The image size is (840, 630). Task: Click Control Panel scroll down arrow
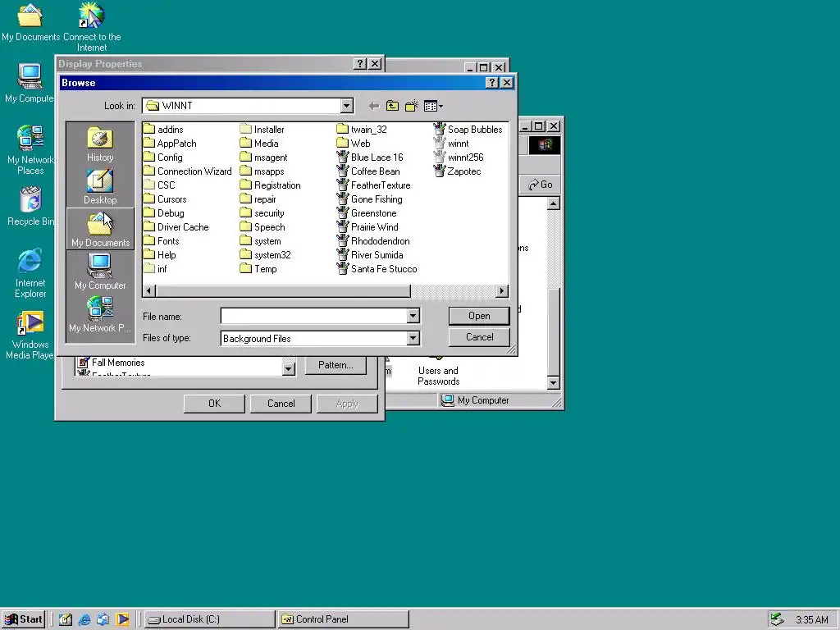pyautogui.click(x=554, y=382)
